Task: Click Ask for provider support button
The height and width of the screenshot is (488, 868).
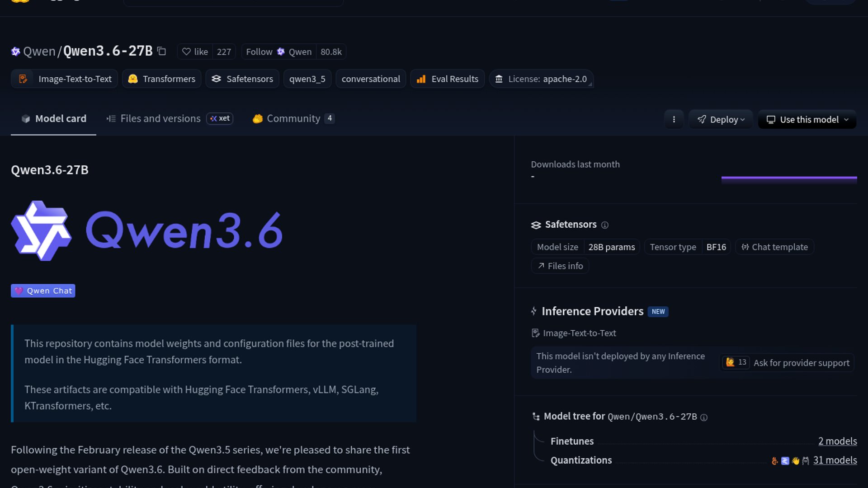Action: click(801, 363)
